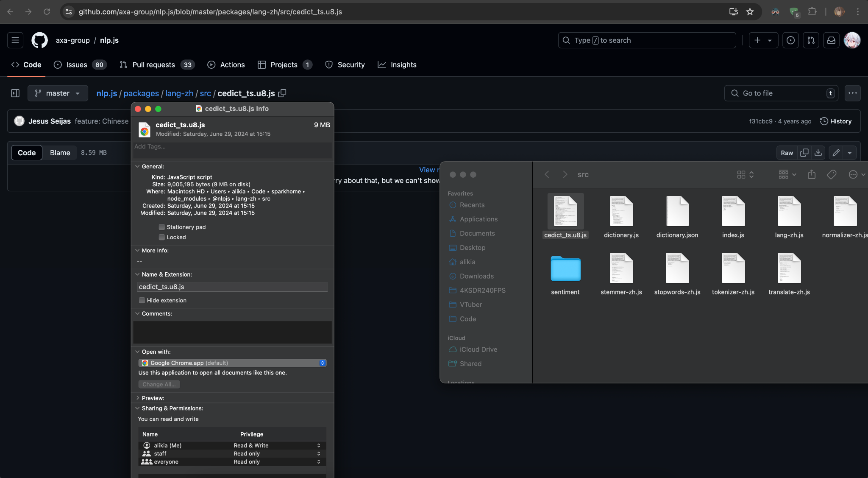Open Finder tags icon in toolbar
Image resolution: width=868 pixels, height=478 pixels.
832,174
